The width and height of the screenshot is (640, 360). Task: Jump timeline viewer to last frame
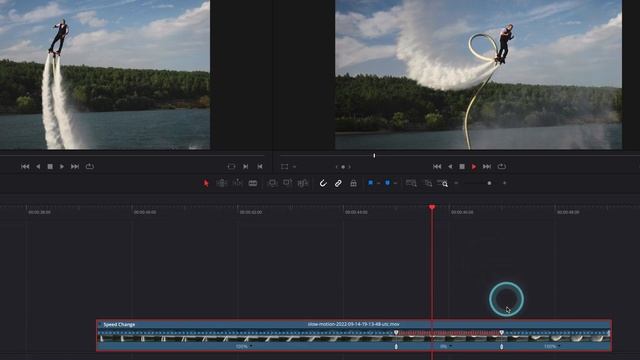[487, 167]
